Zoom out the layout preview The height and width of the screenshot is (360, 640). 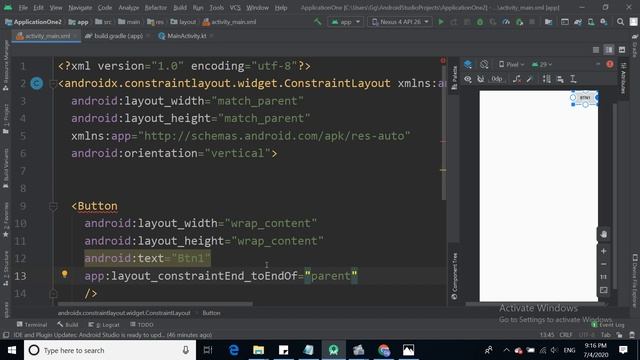point(604,264)
